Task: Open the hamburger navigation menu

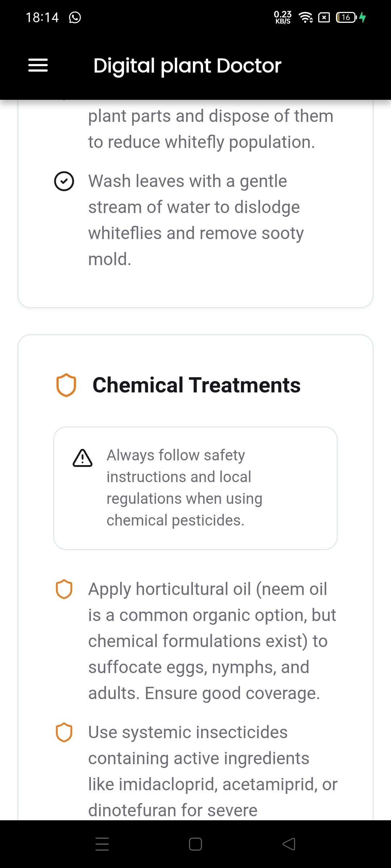Action: click(x=38, y=65)
